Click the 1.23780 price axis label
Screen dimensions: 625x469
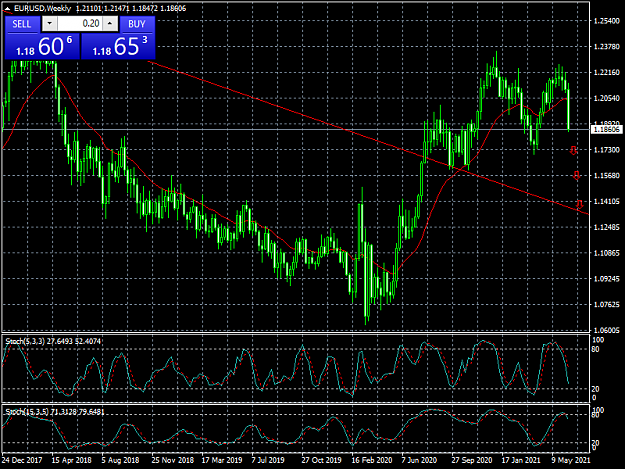pyautogui.click(x=607, y=47)
